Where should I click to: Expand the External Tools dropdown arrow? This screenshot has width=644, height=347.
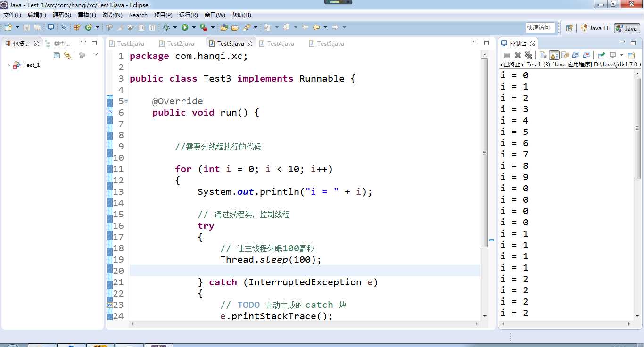tap(213, 28)
